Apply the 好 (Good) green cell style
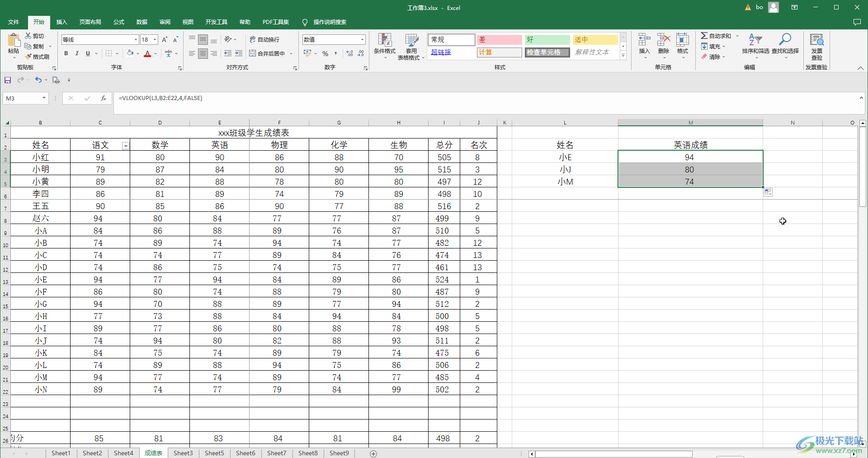This screenshot has height=458, width=868. pos(547,40)
